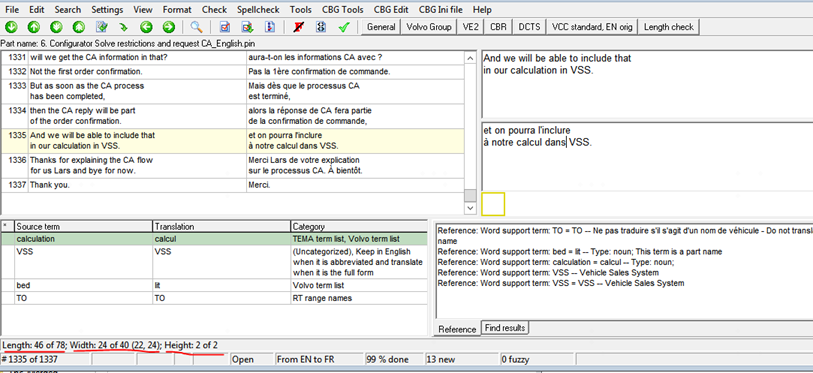This screenshot has width=813, height=373.
Task: Open the Check menu
Action: pyautogui.click(x=215, y=9)
